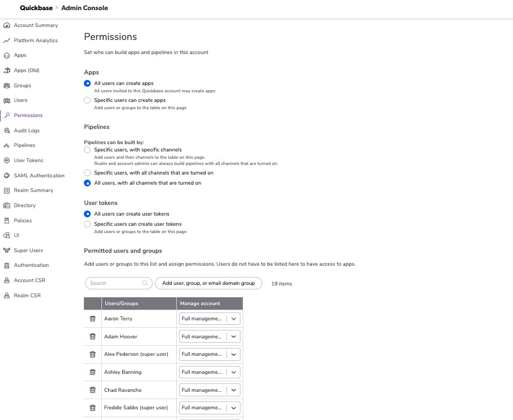
Task: Choose Specific users, with specific channels
Action: (x=87, y=150)
